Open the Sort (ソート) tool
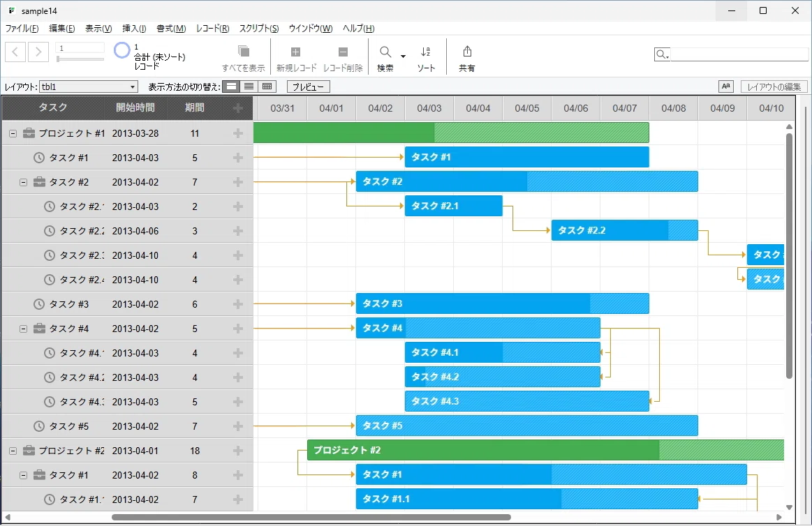 tap(426, 52)
